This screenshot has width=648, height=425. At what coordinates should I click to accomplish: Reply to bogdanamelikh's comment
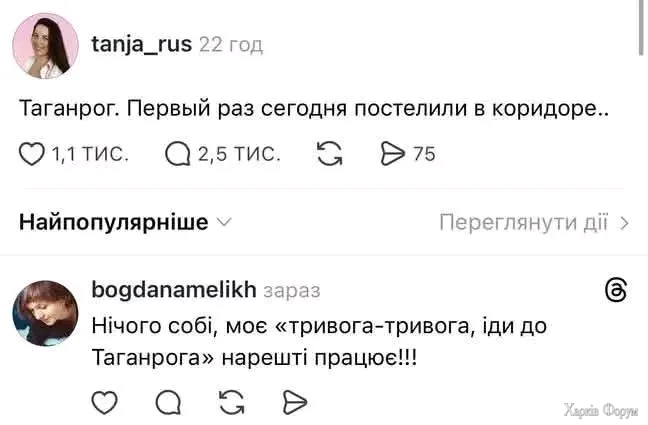coord(168,402)
